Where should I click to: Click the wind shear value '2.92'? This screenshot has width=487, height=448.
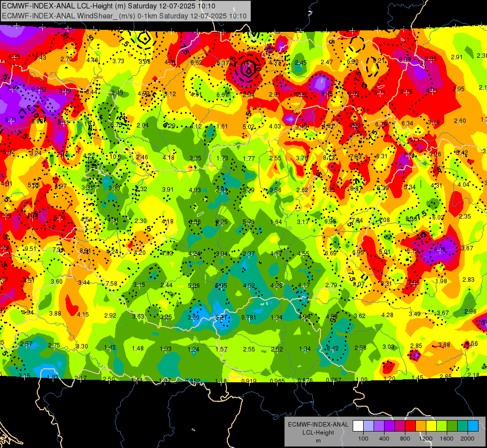(110, 315)
